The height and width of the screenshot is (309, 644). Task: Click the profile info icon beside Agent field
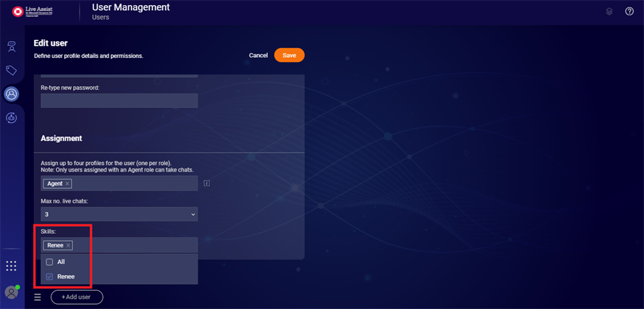207,184
